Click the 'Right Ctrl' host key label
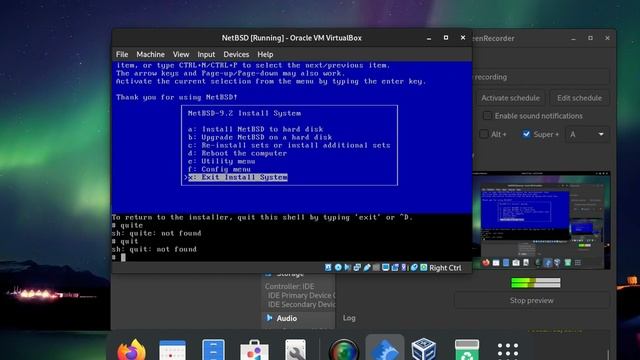Image resolution: width=640 pixels, height=360 pixels. point(445,268)
